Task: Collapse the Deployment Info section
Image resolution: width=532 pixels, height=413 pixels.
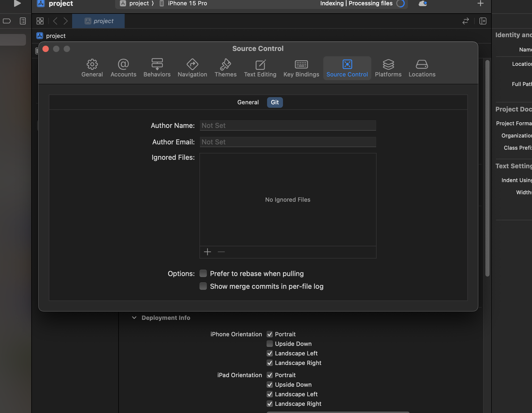Action: pyautogui.click(x=134, y=318)
